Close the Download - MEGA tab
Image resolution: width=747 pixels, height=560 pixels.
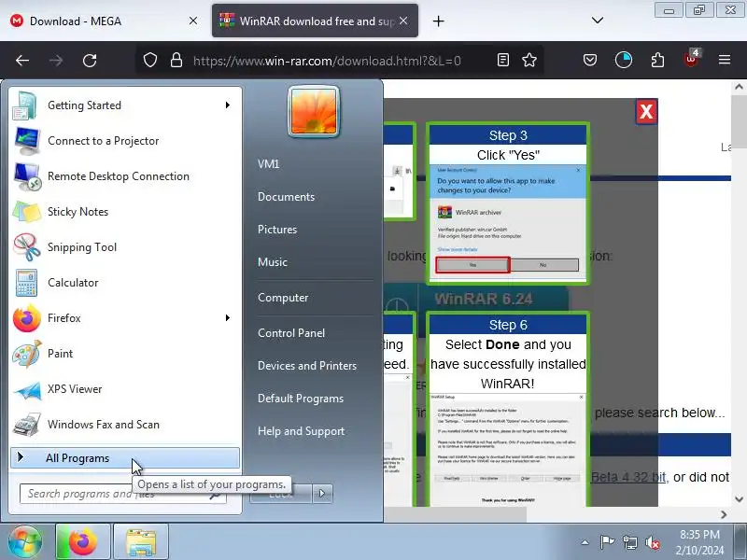pos(193,21)
